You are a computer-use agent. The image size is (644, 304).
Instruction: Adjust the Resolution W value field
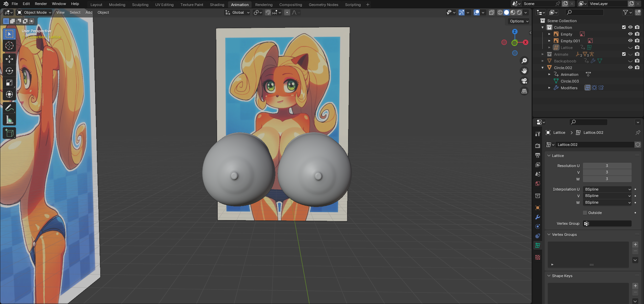607,179
